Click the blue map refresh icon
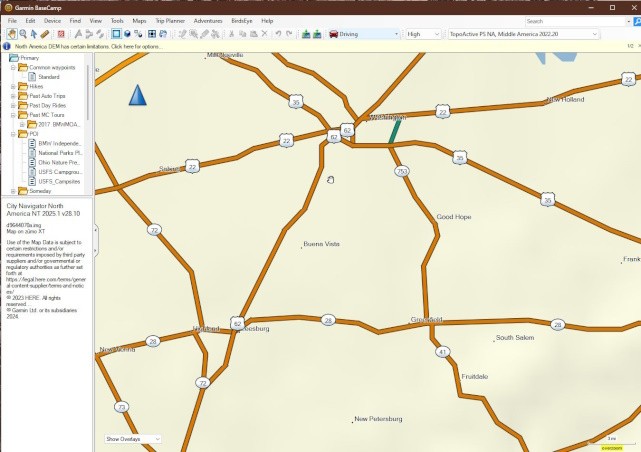641x452 pixels. click(163, 34)
